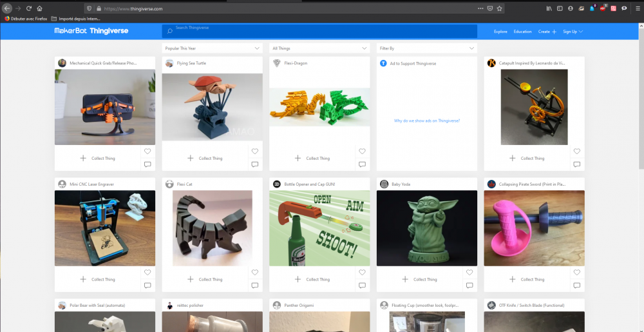The height and width of the screenshot is (332, 644).
Task: Expand the All Things dropdown
Action: [319, 48]
